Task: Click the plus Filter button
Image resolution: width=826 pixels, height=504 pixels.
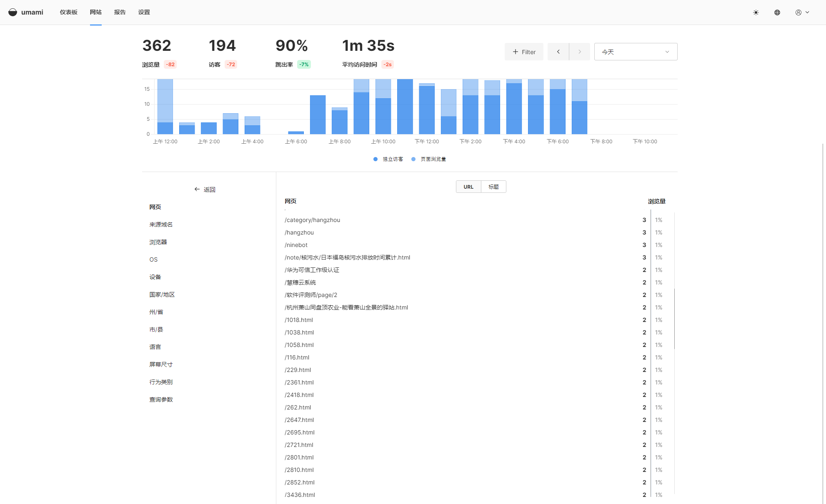Action: pos(524,52)
